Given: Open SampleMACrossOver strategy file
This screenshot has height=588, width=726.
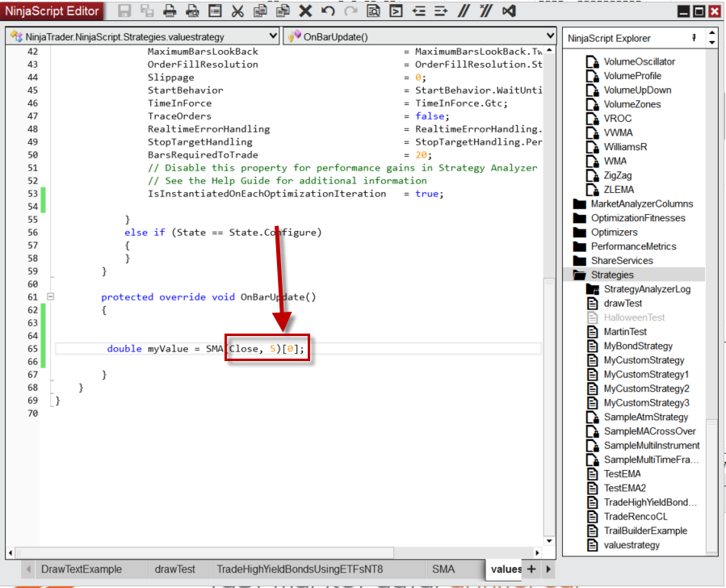Looking at the screenshot, I should pyautogui.click(x=648, y=431).
